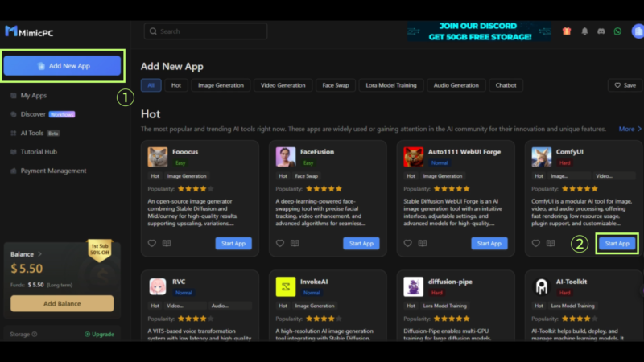Open Discover in the sidebar

43,114
